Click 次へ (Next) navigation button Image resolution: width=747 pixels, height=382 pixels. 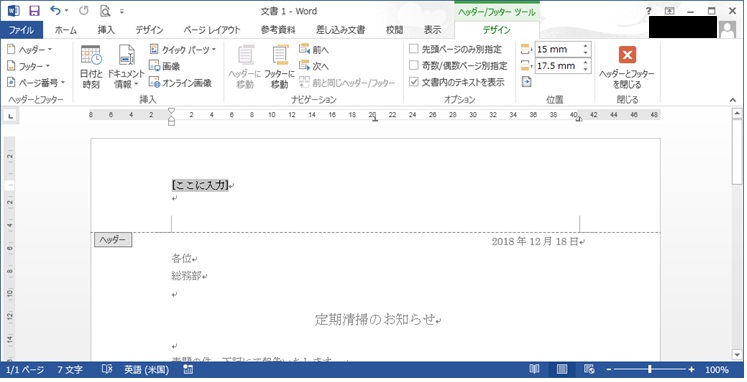click(x=314, y=66)
